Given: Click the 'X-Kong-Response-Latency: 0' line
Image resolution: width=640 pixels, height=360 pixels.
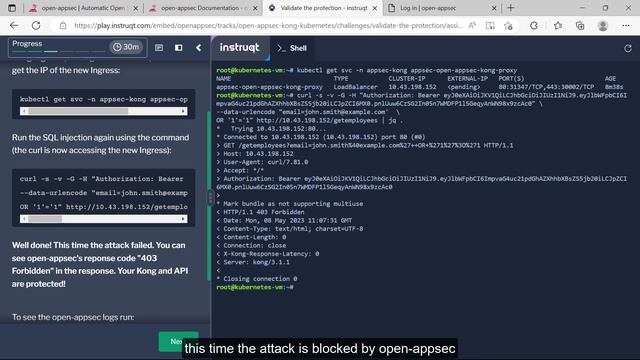Looking at the screenshot, I should 271,254.
